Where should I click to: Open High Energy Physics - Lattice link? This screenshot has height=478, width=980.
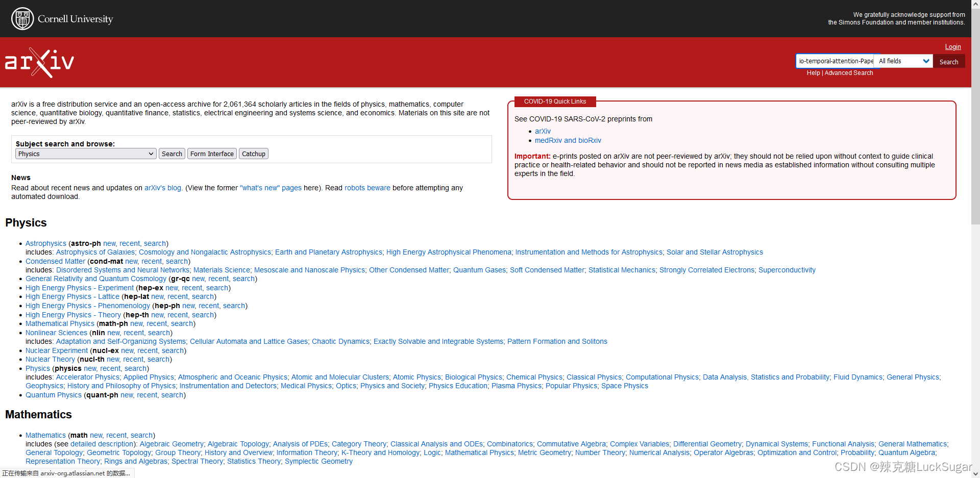click(72, 296)
